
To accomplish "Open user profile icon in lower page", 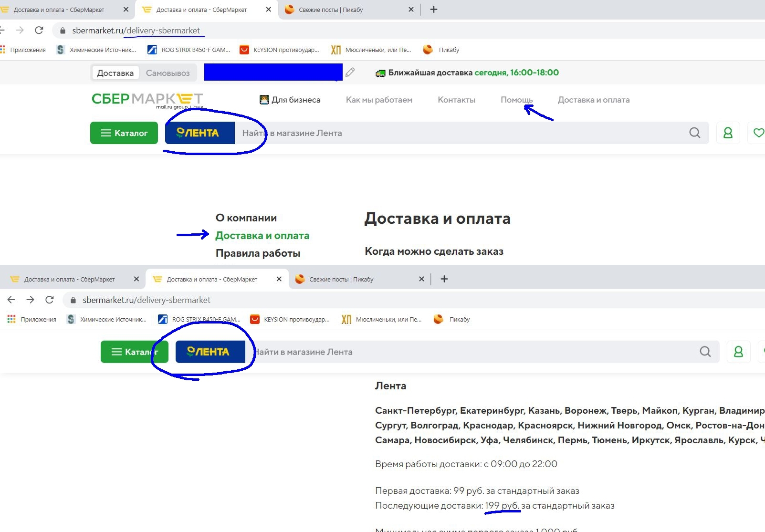I will click(738, 352).
